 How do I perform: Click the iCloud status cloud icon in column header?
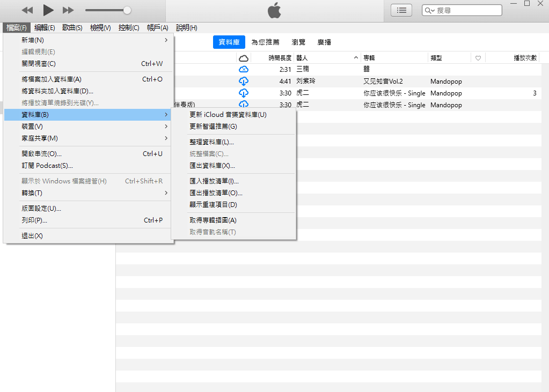[x=244, y=57]
